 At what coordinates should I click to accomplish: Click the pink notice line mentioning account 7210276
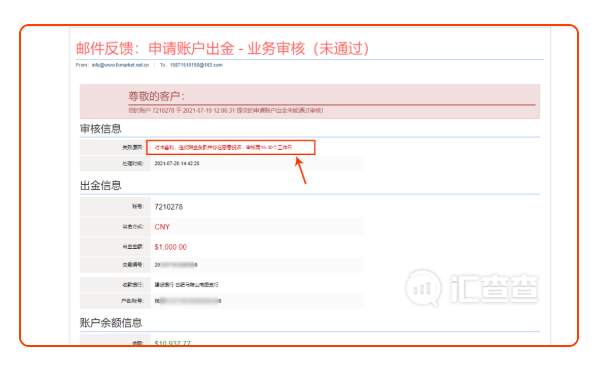226,110
